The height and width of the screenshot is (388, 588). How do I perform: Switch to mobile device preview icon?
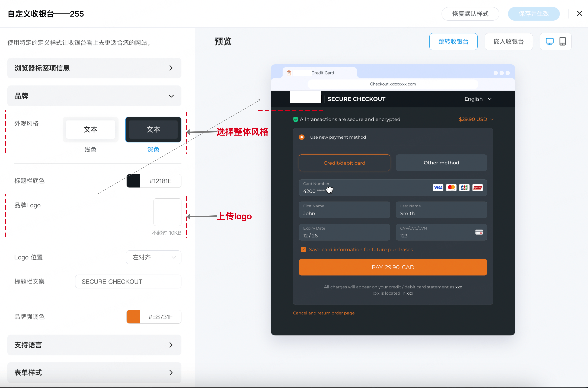tap(563, 41)
